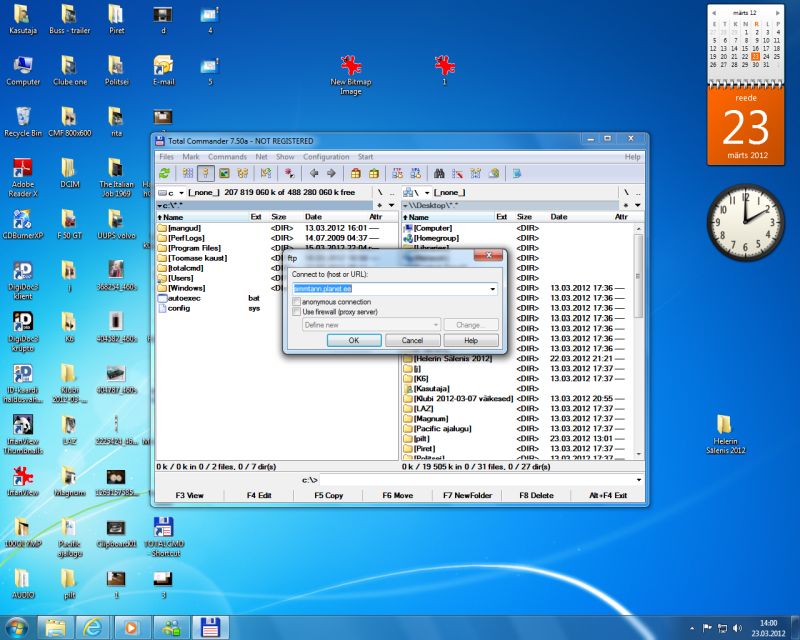
Task: Open the right panel drive selector dropdown
Action: point(420,192)
